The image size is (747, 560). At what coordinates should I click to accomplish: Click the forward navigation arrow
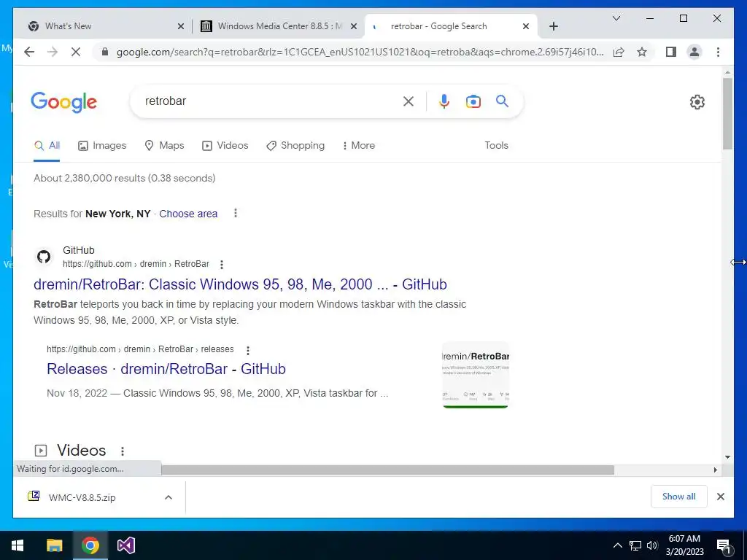pos(53,52)
